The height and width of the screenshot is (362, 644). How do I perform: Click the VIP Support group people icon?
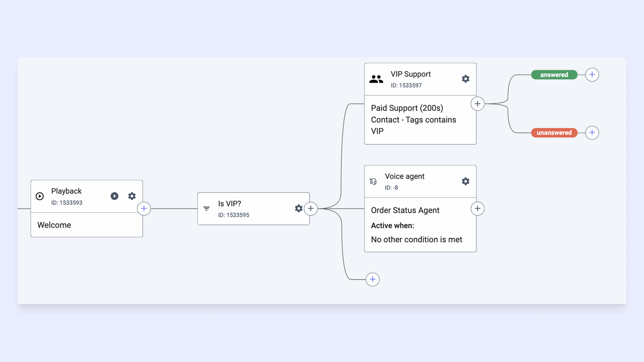[x=376, y=79]
